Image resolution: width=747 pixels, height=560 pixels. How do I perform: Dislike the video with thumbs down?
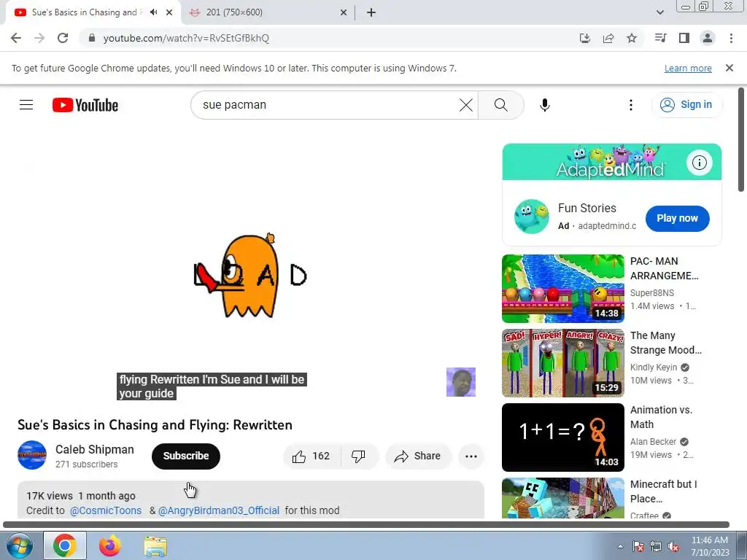[x=359, y=456]
